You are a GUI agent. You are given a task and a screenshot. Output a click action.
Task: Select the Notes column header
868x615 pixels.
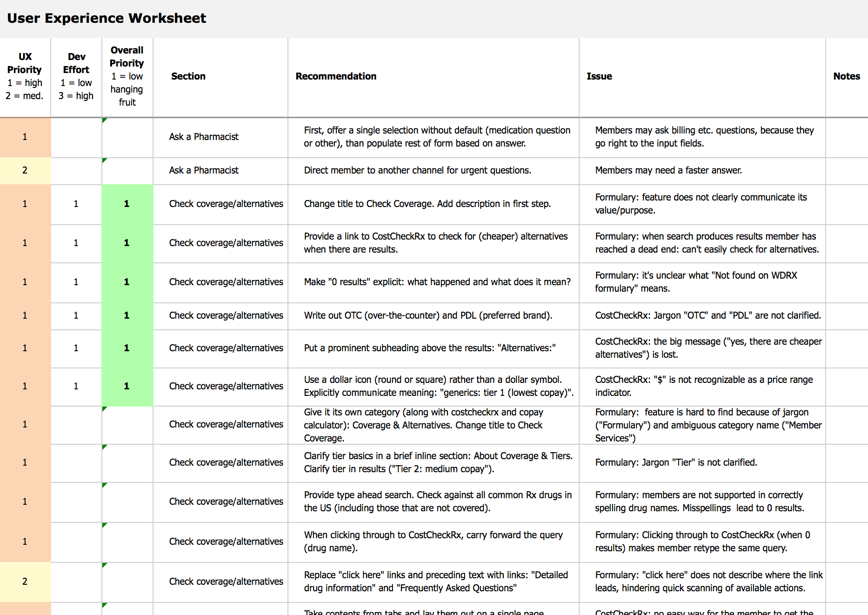tap(846, 76)
